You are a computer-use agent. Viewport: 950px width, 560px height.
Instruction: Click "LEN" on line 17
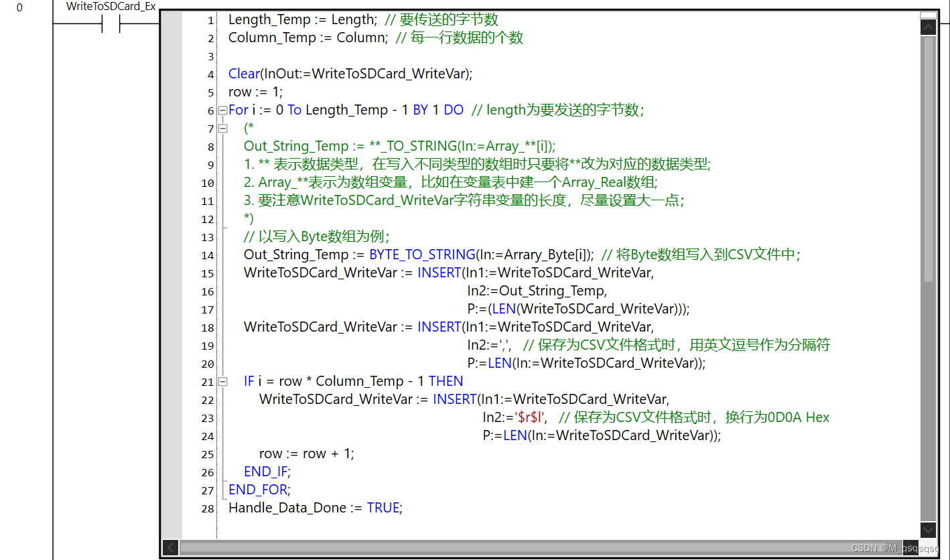pyautogui.click(x=504, y=309)
